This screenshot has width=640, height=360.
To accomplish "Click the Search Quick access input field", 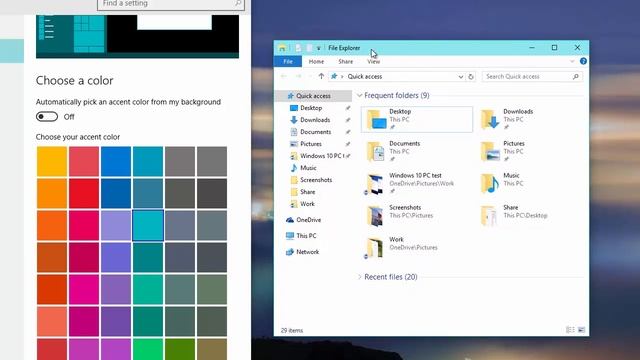I will pyautogui.click(x=532, y=77).
